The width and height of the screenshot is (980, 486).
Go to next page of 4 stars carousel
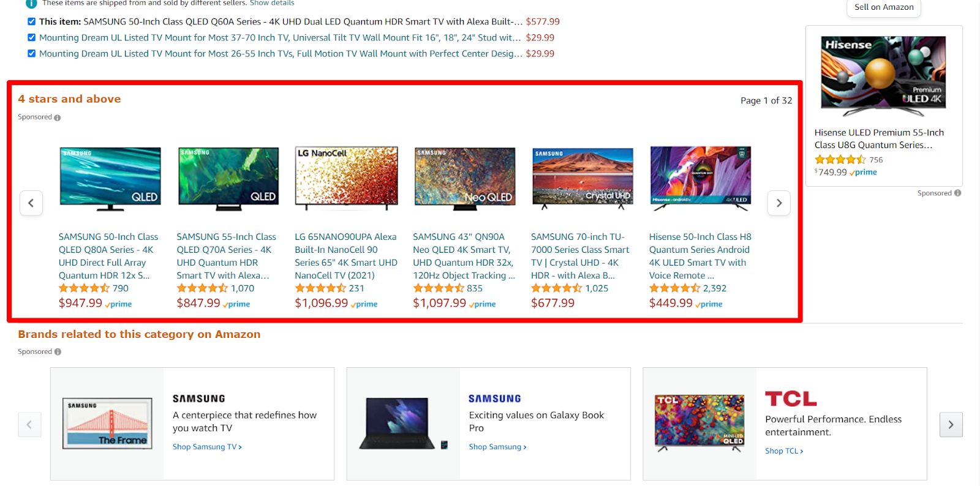(x=779, y=203)
